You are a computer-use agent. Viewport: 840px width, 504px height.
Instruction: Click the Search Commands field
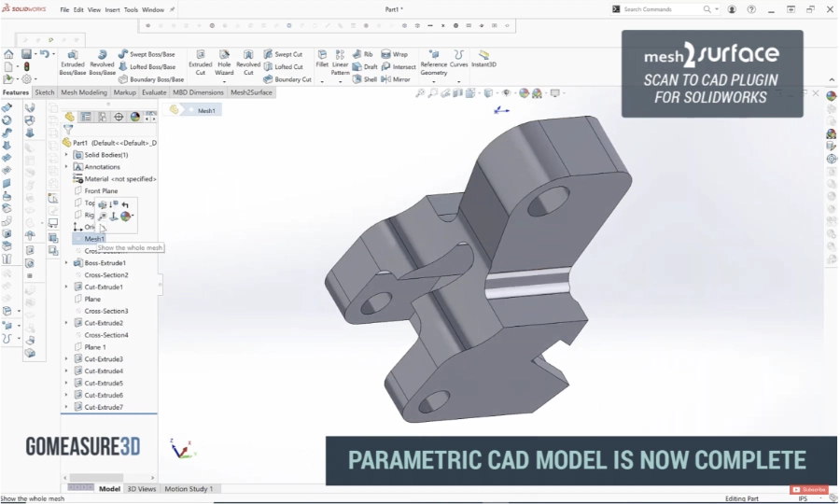[x=661, y=9]
